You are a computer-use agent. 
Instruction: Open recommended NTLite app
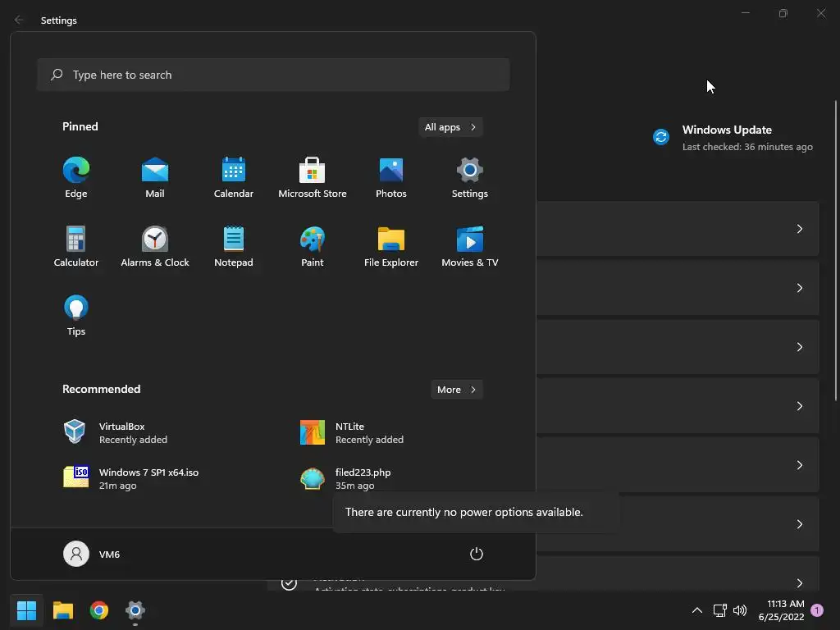[351, 432]
